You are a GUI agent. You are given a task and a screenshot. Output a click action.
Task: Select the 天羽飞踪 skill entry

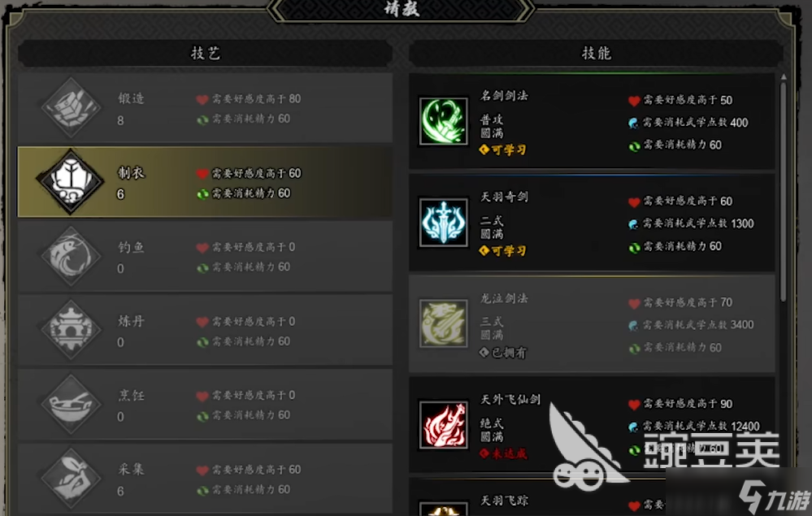(592, 497)
